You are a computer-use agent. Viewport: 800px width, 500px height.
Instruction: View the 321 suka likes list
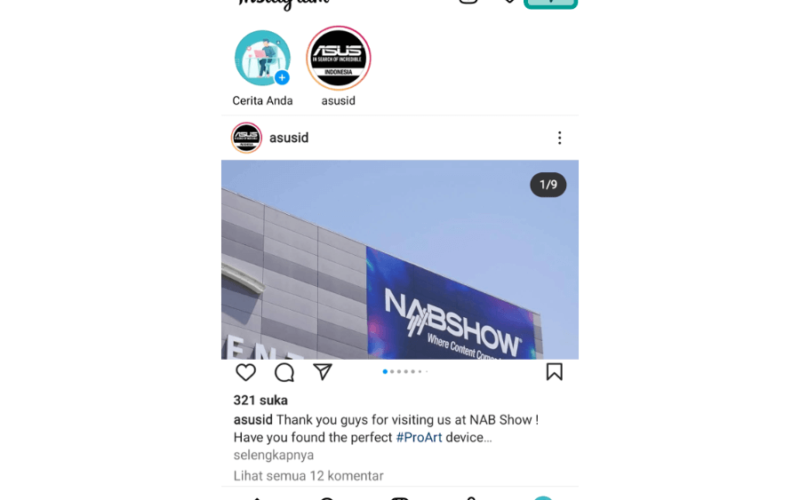click(260, 400)
